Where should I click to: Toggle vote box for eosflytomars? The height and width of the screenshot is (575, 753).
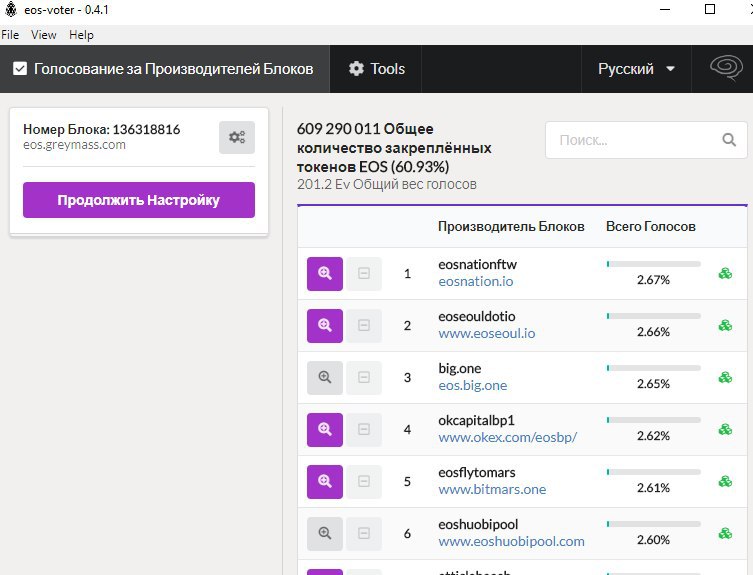click(x=364, y=481)
